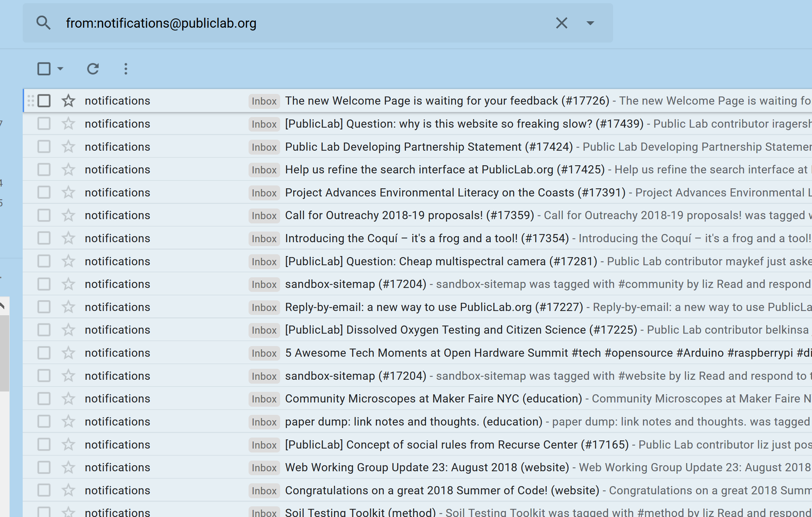
Task: Click Inbox label on search interface email
Action: click(264, 170)
